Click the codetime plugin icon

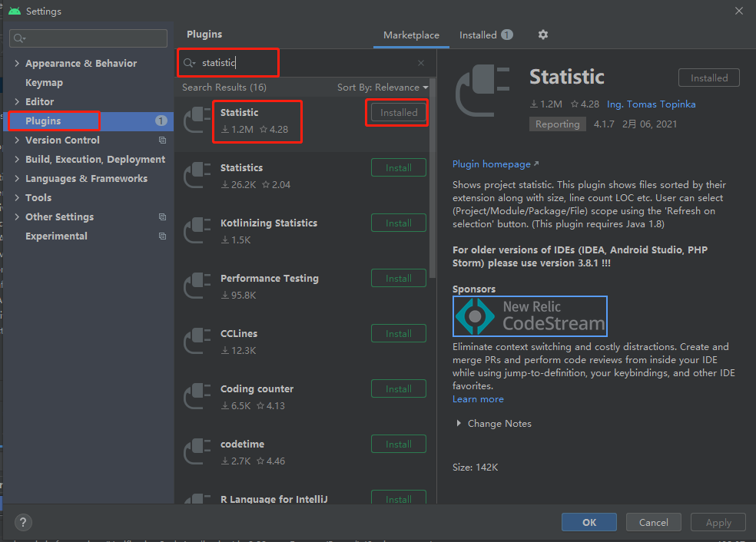click(x=197, y=451)
